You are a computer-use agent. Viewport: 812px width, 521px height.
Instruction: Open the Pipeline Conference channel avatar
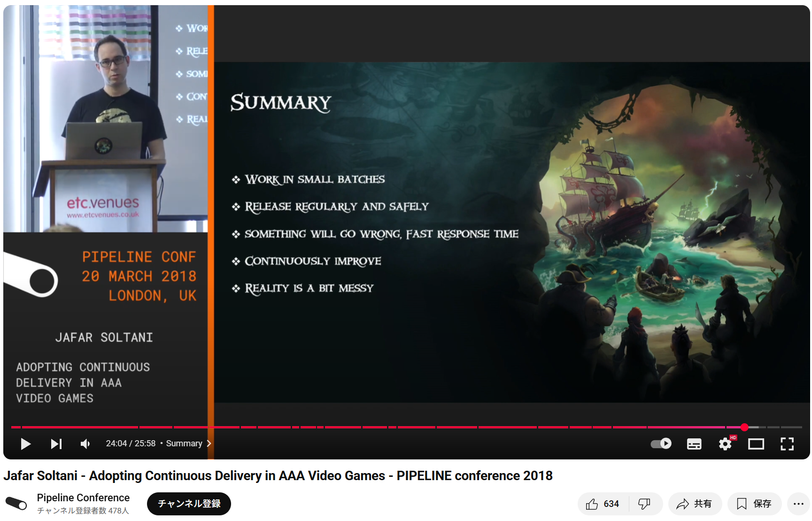coord(16,504)
